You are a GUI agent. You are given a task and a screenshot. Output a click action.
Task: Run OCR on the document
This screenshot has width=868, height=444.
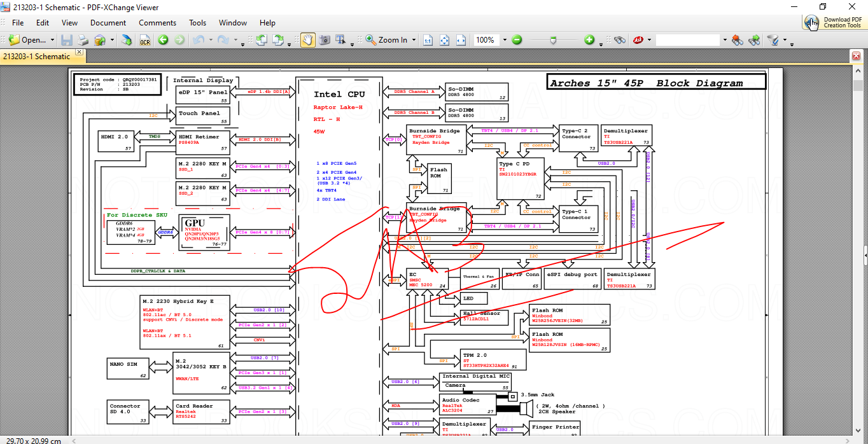[145, 40]
